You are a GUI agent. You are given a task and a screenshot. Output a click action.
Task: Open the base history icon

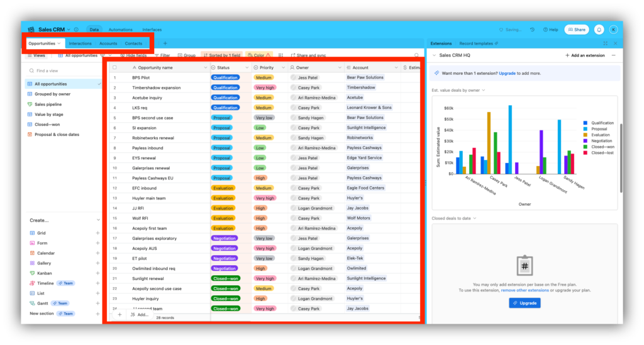(532, 30)
